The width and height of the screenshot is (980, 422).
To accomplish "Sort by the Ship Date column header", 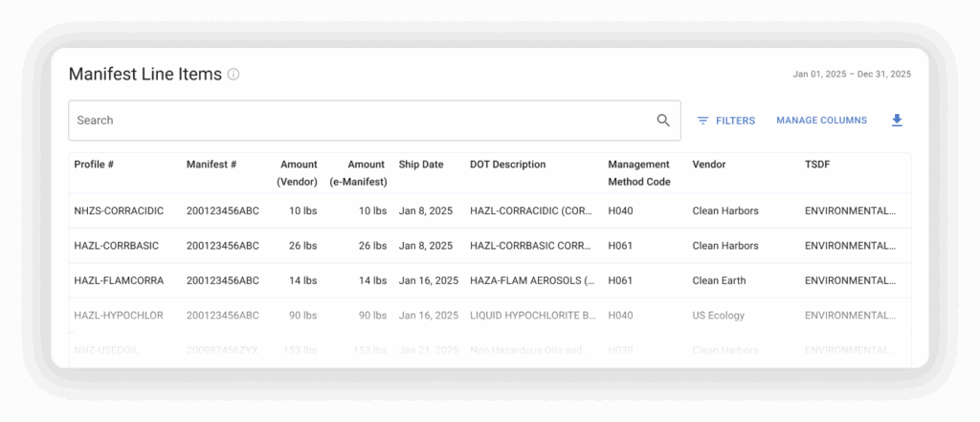I will (421, 165).
